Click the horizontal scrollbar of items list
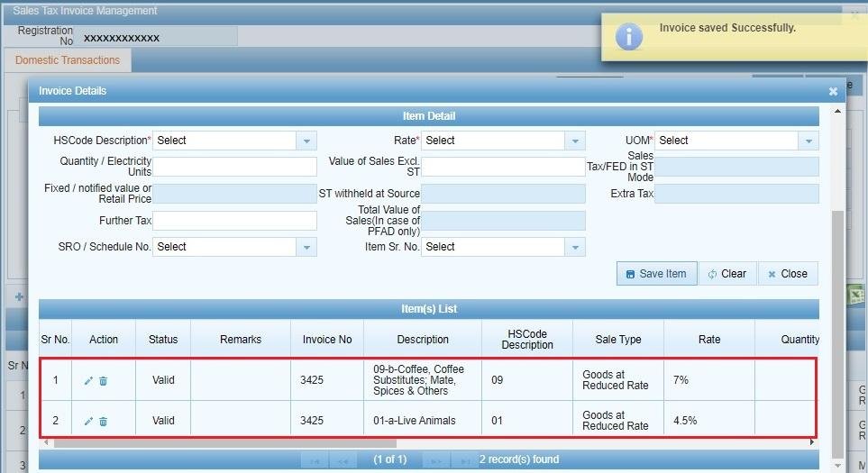This screenshot has width=868, height=473. pyautogui.click(x=224, y=443)
